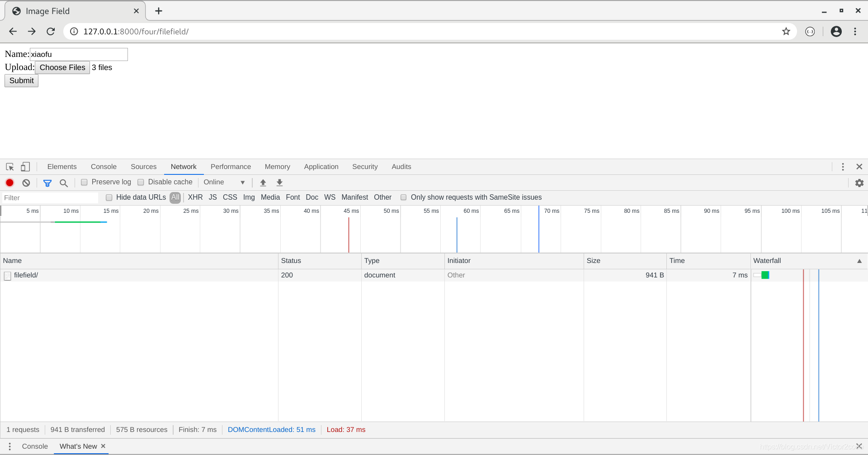View site information icon in address bar

(x=74, y=31)
